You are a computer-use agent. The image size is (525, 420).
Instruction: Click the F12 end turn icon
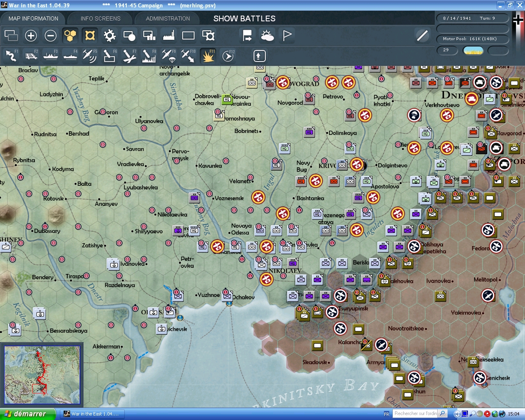228,55
